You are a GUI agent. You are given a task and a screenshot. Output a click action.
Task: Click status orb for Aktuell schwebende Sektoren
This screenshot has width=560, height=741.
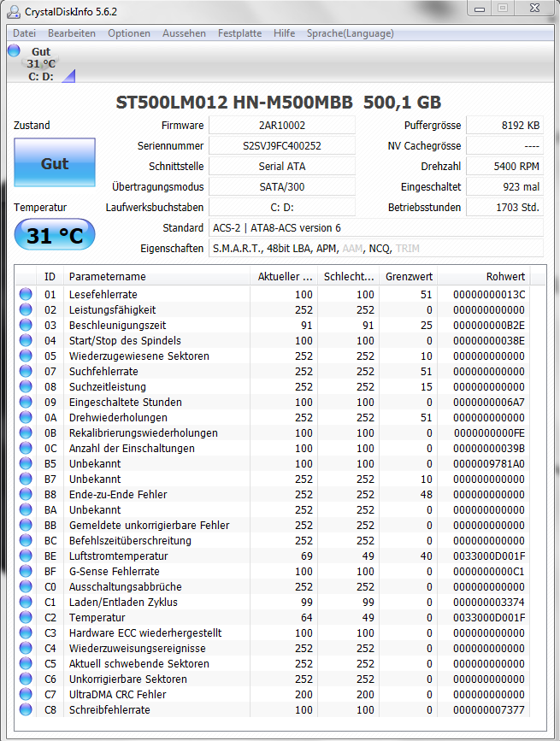26,663
